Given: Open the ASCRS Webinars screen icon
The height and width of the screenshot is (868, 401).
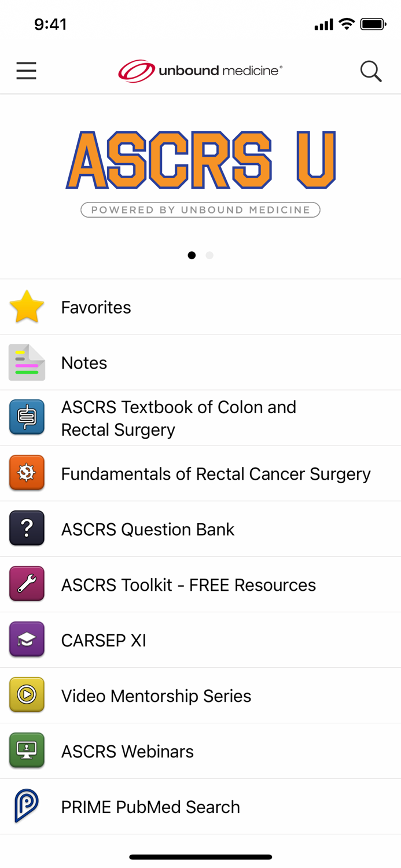Looking at the screenshot, I should click(x=25, y=751).
